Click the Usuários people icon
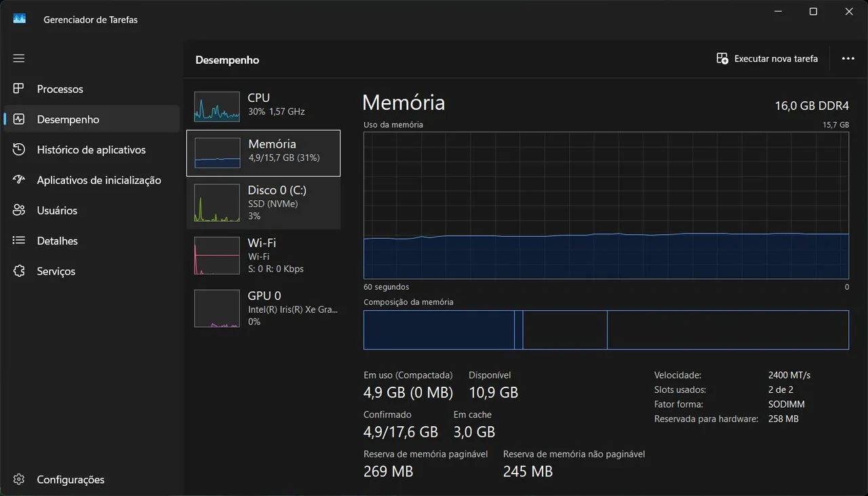Image resolution: width=868 pixels, height=496 pixels. (19, 210)
